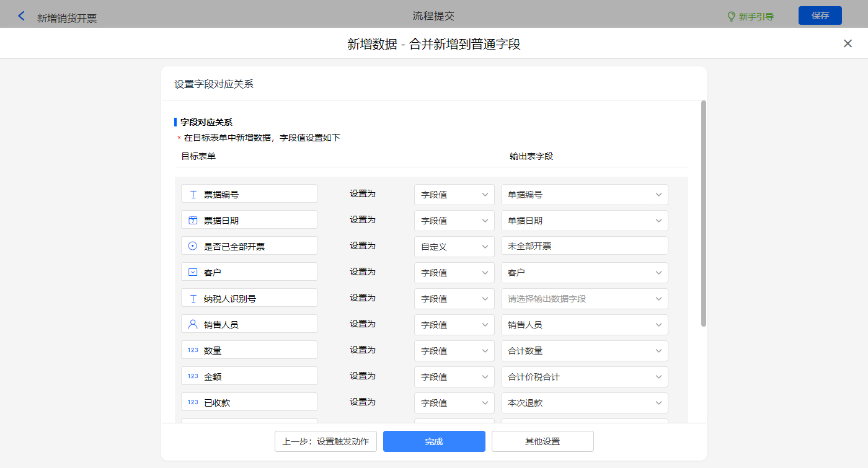Click the 未全部开票 custom value input
The width and height of the screenshot is (868, 468).
point(584,246)
